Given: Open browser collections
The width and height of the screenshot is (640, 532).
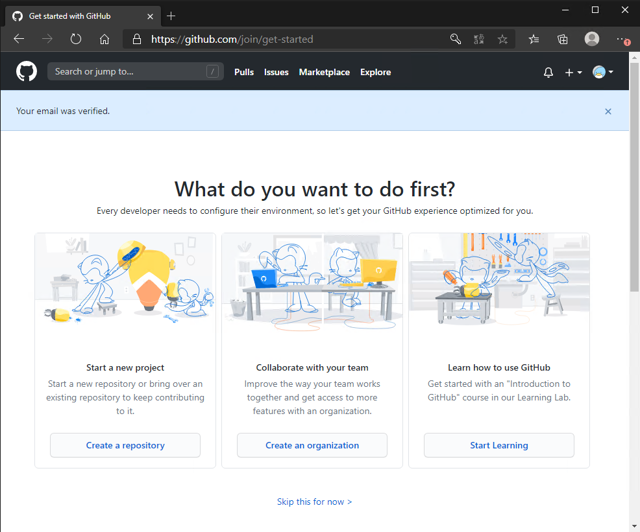Looking at the screenshot, I should [x=562, y=39].
